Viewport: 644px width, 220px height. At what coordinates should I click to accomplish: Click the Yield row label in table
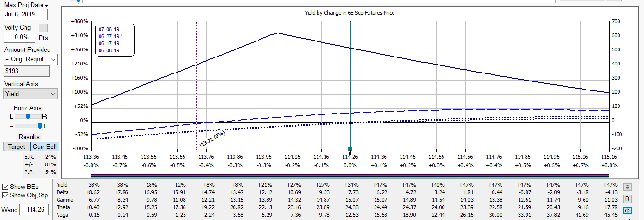click(62, 185)
